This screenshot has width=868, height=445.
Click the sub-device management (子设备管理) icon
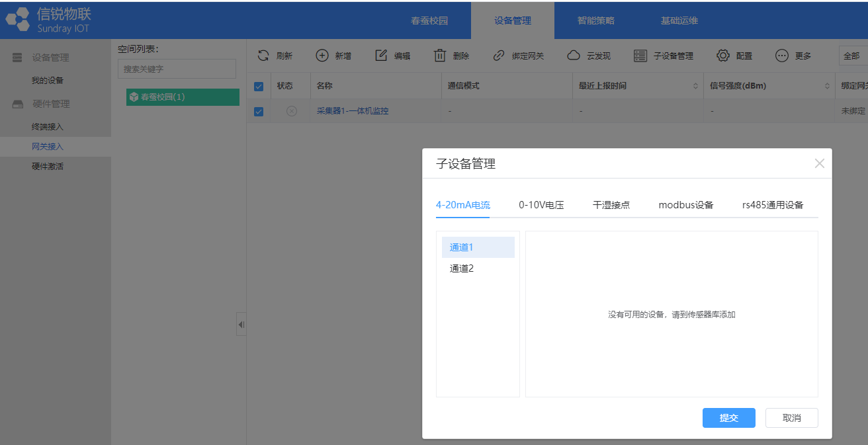pyautogui.click(x=640, y=56)
